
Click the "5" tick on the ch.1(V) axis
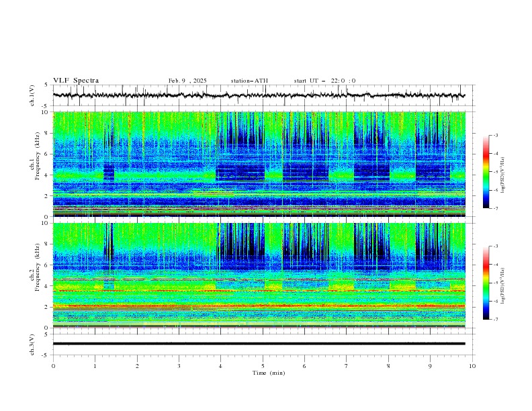coord(46,85)
